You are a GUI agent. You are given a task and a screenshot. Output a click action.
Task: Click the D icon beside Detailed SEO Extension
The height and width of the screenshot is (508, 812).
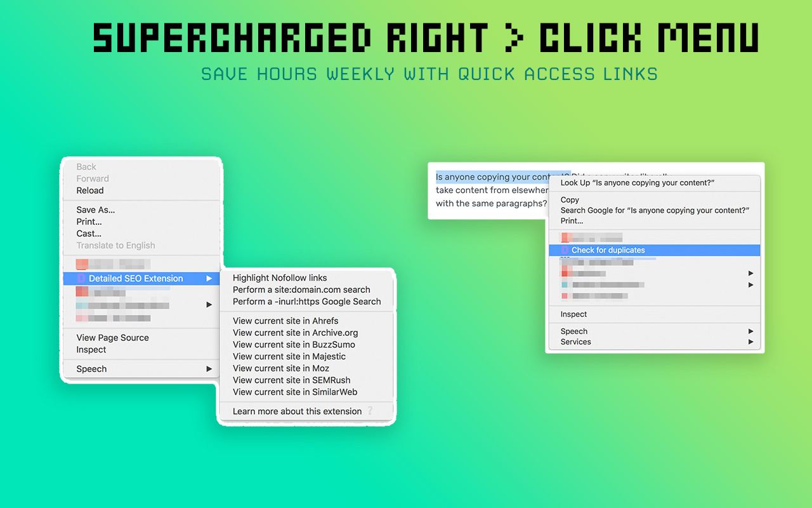(81, 278)
